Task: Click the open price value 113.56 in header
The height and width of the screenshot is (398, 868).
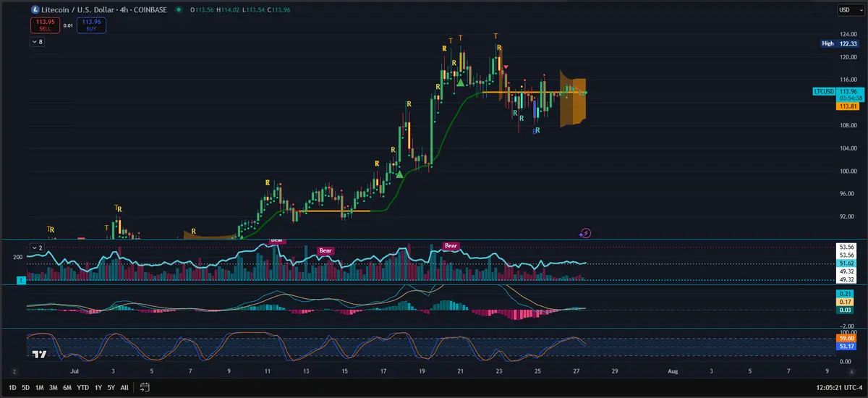Action: coord(203,10)
